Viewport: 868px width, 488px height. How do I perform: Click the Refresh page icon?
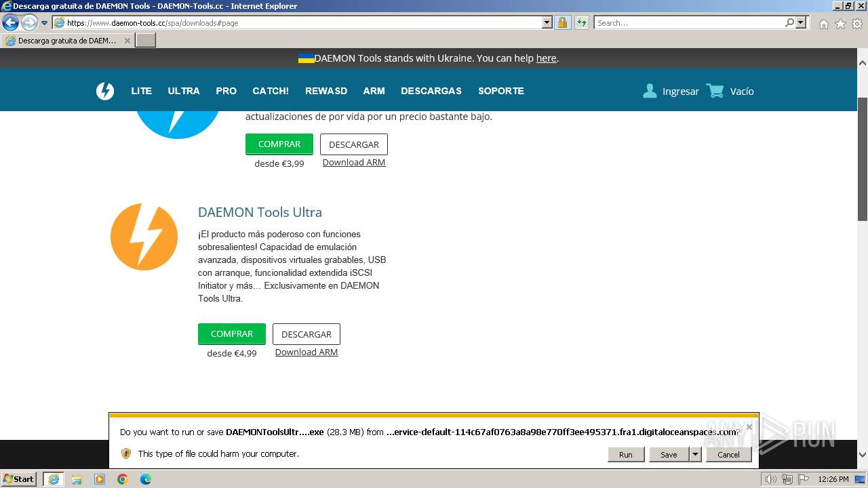(x=582, y=23)
